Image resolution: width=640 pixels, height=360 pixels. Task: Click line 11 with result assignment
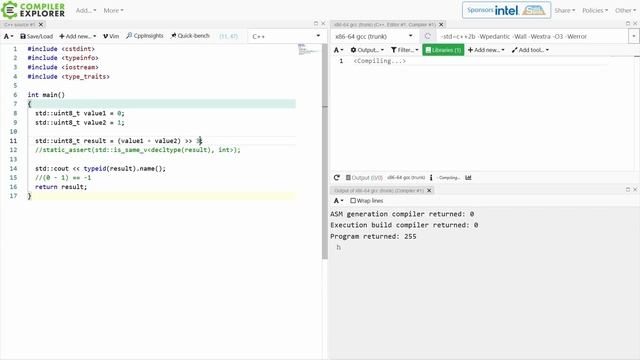(x=118, y=141)
